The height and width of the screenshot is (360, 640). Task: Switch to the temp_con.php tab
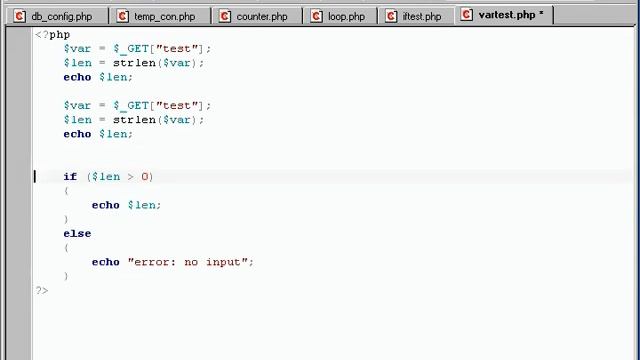click(160, 16)
